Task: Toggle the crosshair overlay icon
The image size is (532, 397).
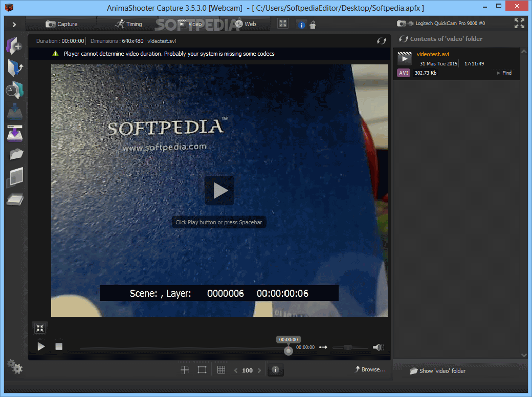Action: pyautogui.click(x=185, y=370)
